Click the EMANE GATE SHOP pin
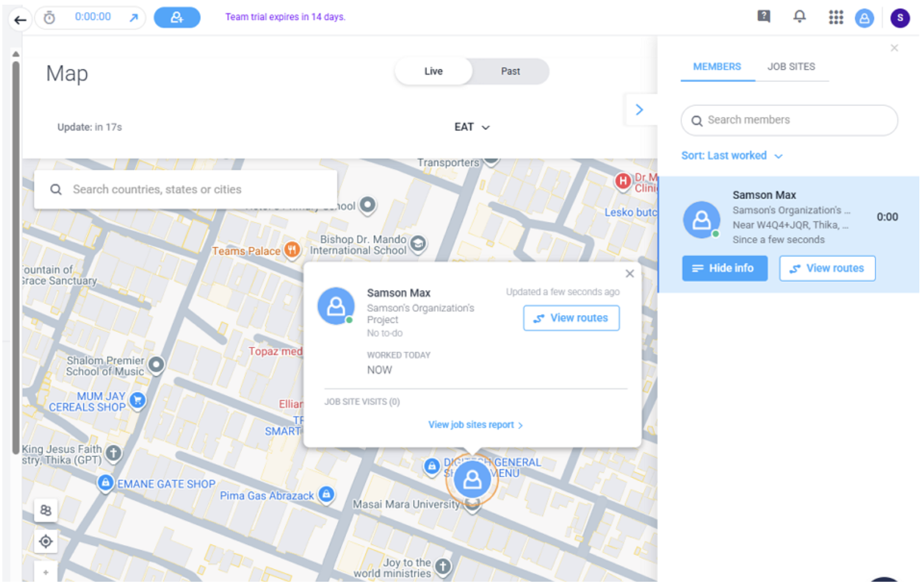The image size is (924, 587). pyautogui.click(x=105, y=483)
